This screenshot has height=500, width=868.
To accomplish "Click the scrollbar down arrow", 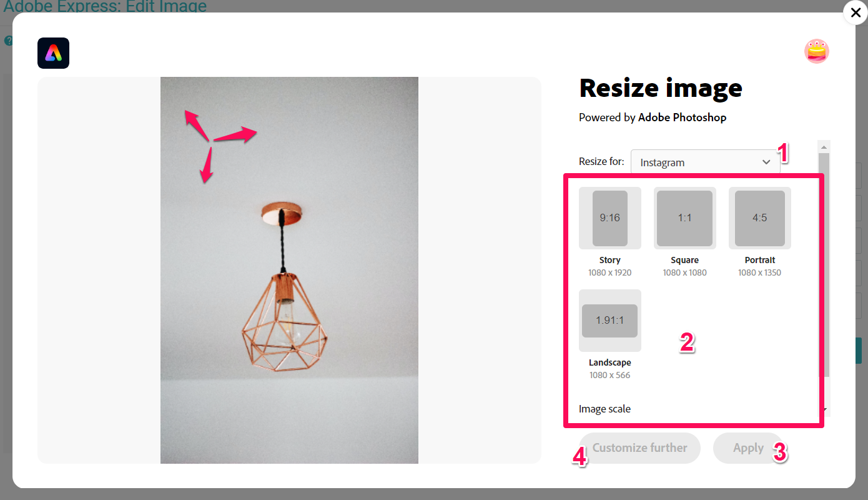I will click(825, 410).
